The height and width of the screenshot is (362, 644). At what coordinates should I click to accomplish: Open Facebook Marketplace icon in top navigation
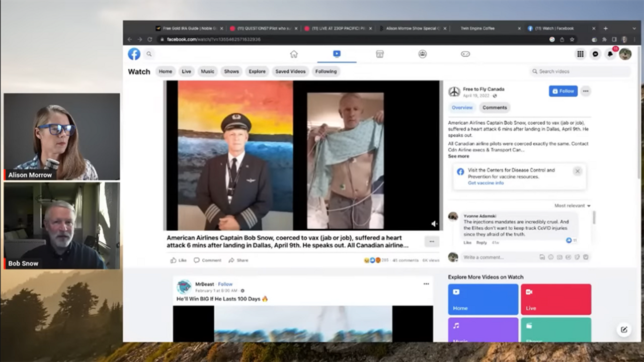pos(380,54)
